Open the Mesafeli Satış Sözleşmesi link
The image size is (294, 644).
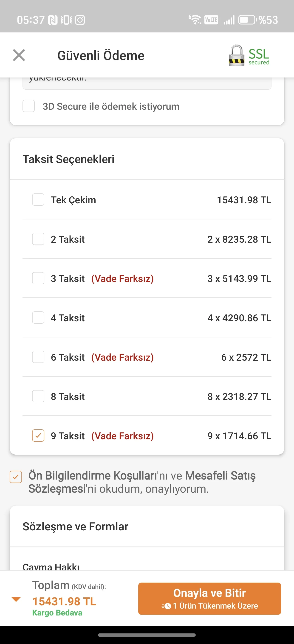[x=220, y=476]
